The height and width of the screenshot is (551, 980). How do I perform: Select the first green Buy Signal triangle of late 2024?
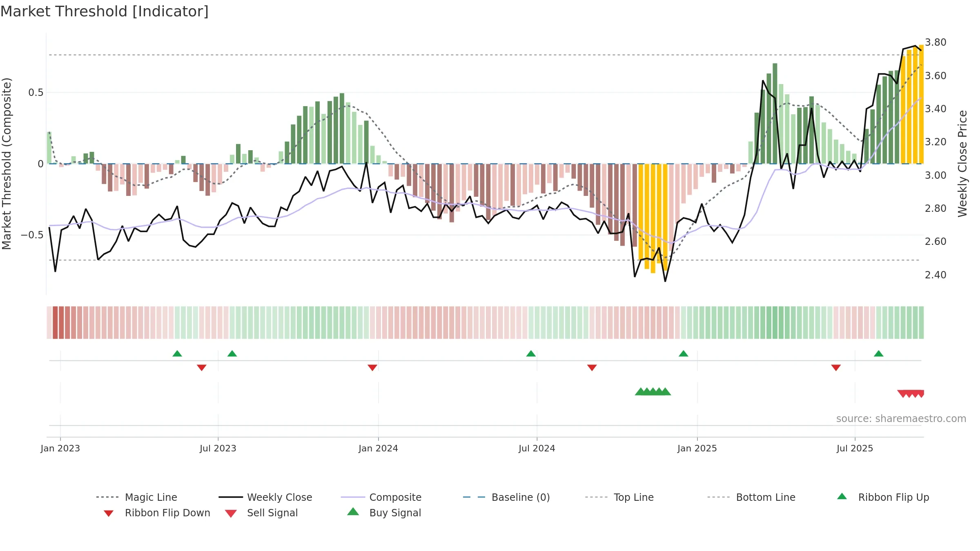[640, 391]
